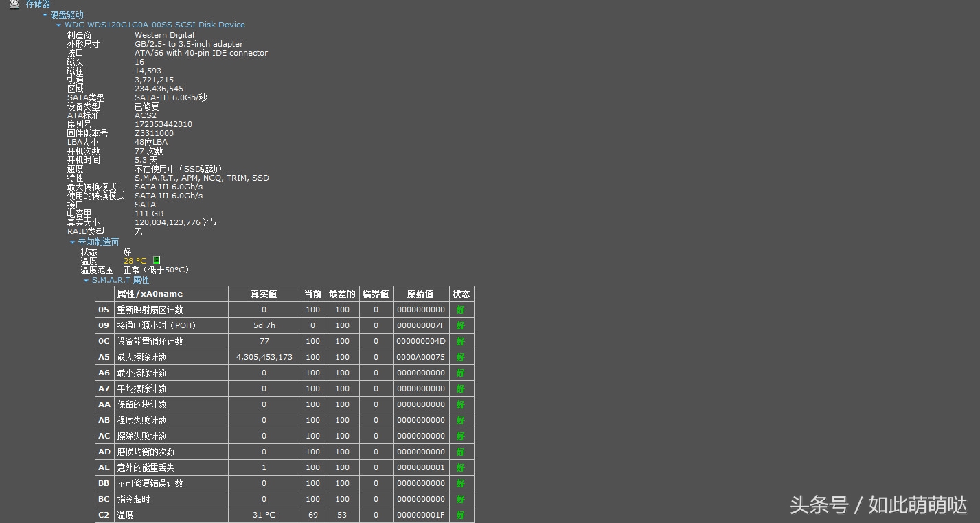
Task: Click the yellow 28 °C temperature value
Action: pos(135,261)
